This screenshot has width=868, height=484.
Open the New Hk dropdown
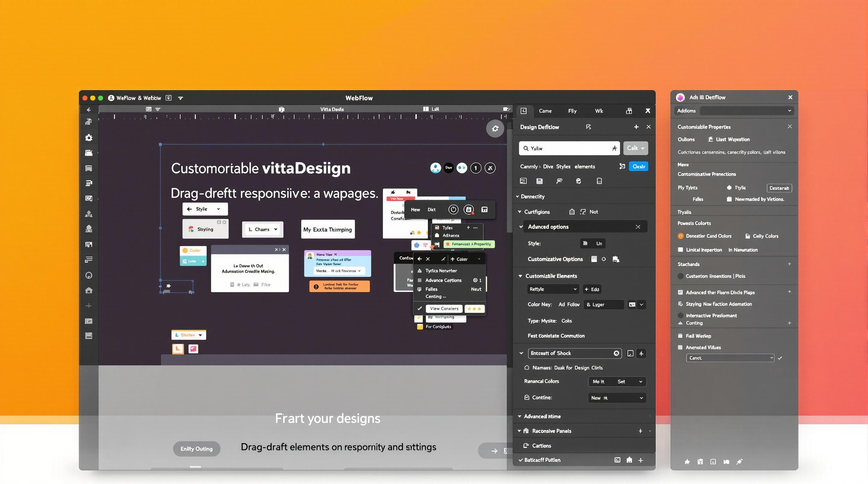617,398
